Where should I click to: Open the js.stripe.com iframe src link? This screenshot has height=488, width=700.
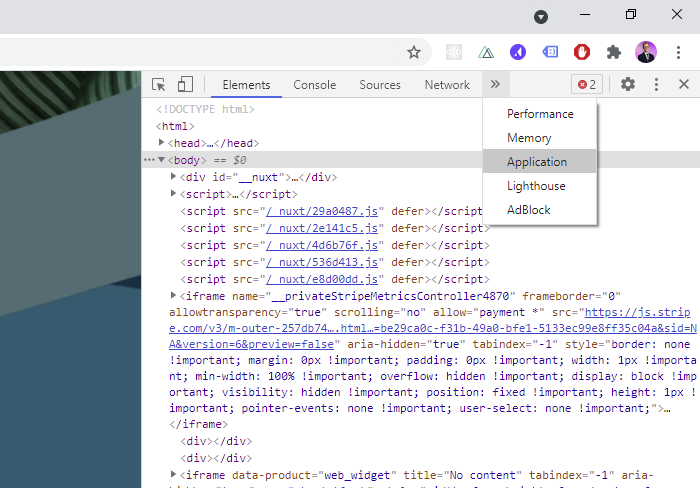coord(433,328)
